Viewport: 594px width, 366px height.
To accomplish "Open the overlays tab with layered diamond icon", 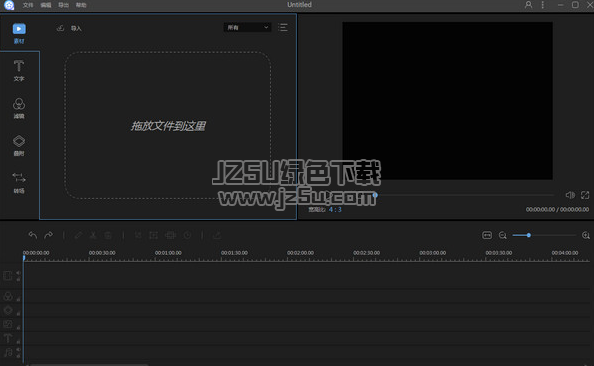I will [19, 145].
